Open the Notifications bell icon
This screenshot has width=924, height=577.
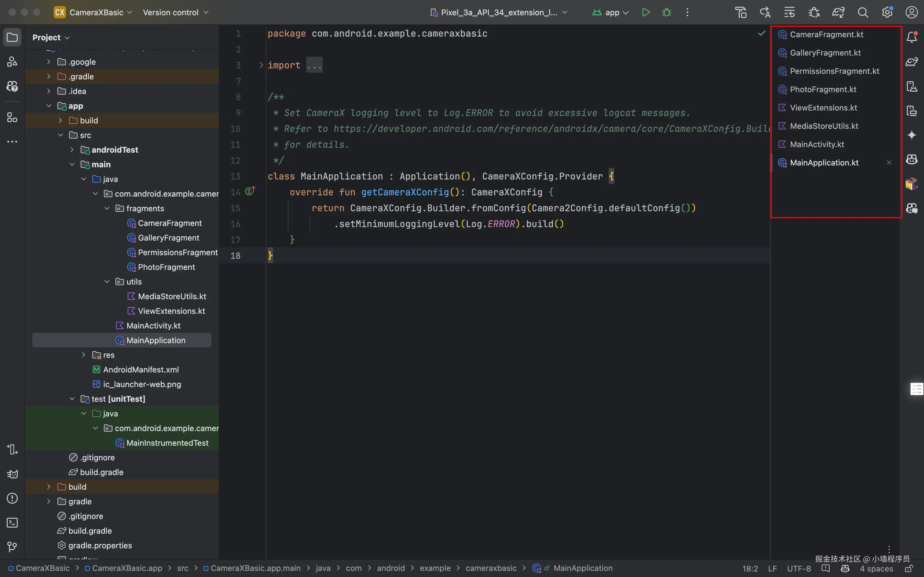coord(912,37)
